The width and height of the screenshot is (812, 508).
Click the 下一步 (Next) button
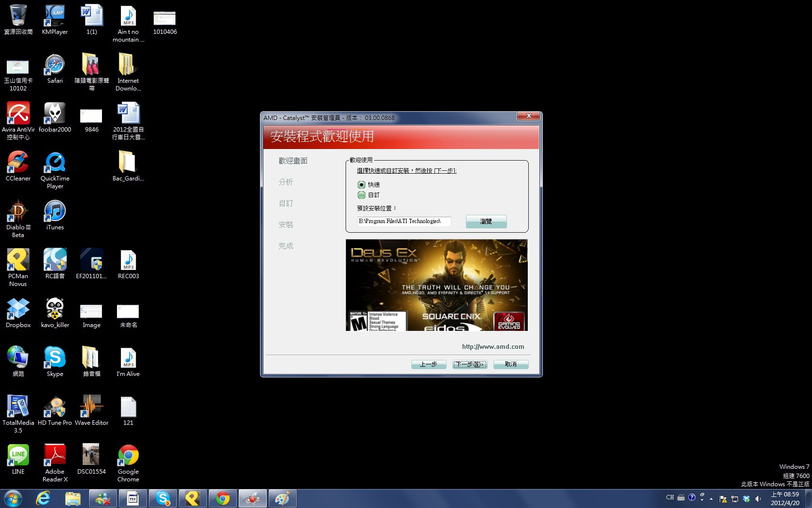470,364
